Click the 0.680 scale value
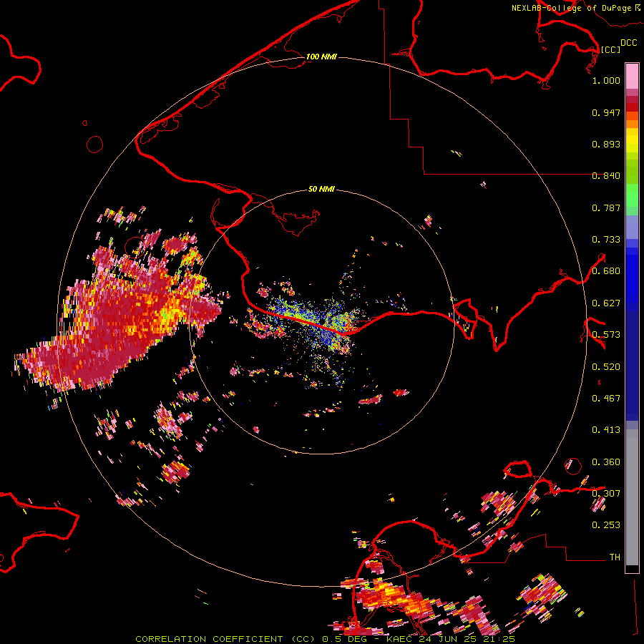The width and height of the screenshot is (644, 644). (606, 271)
